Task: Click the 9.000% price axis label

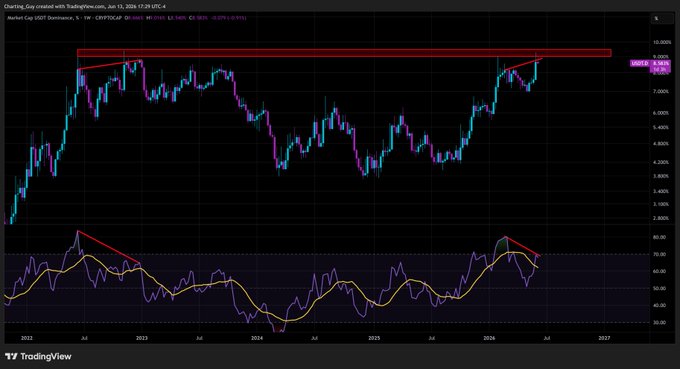Action: (661, 57)
